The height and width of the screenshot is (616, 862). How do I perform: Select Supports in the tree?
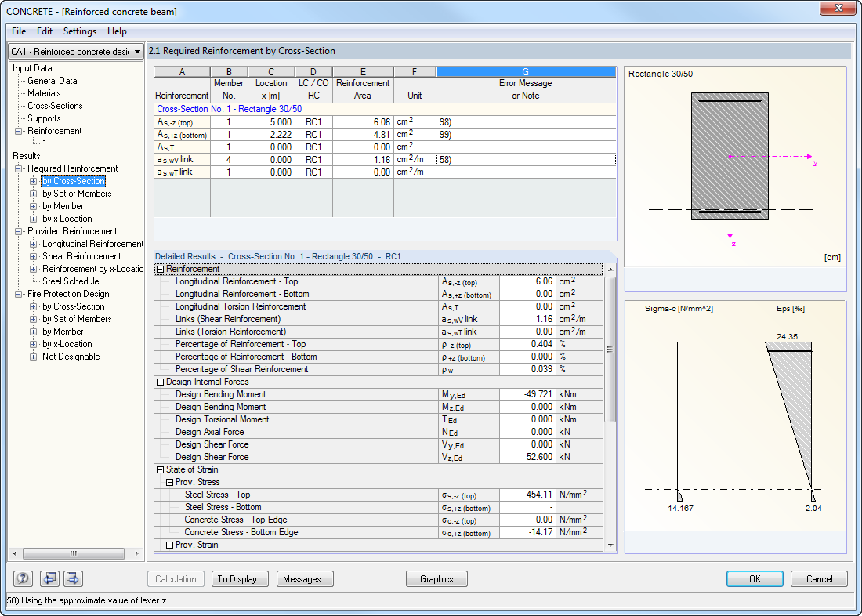tap(44, 118)
